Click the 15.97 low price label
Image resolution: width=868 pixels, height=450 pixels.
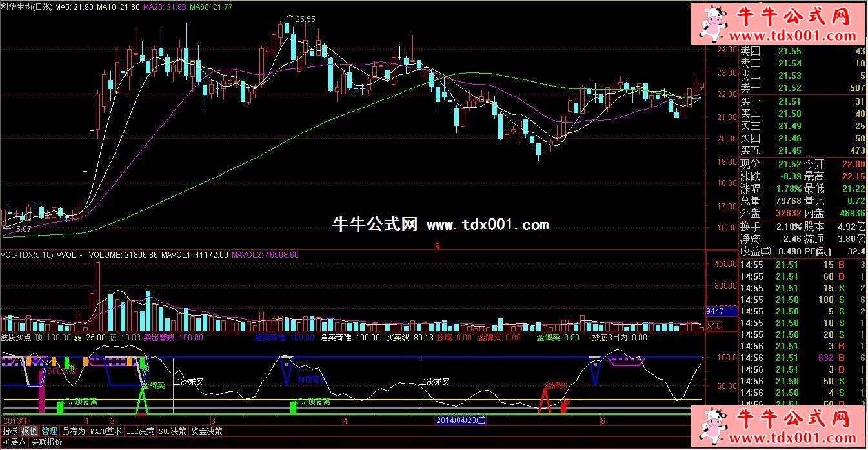coord(20,229)
